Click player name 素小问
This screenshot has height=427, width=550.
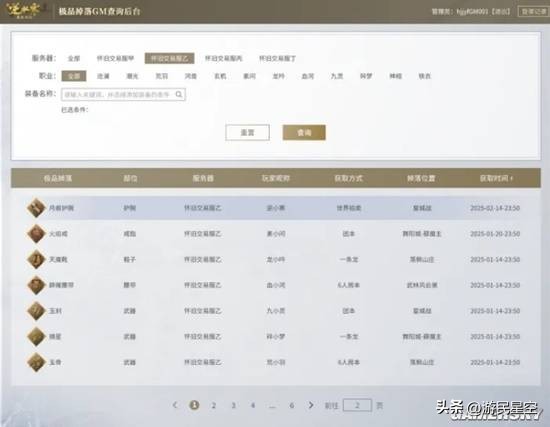point(276,234)
